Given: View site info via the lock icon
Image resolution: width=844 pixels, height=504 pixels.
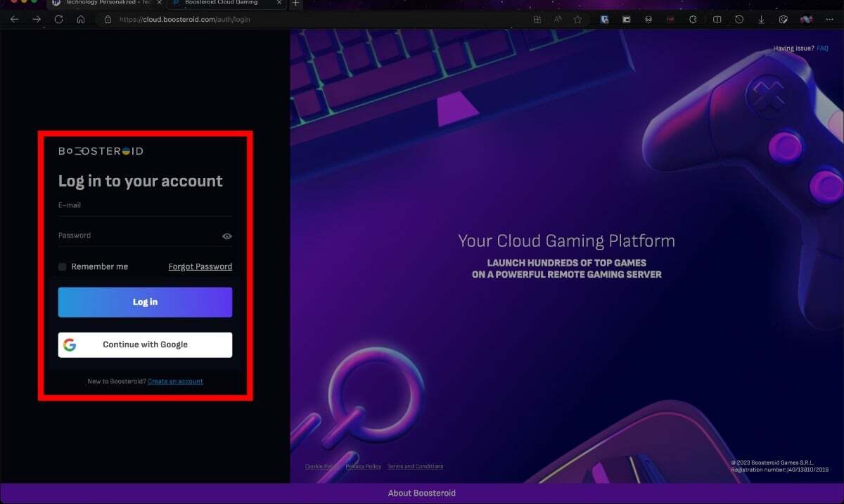Looking at the screenshot, I should 108,20.
